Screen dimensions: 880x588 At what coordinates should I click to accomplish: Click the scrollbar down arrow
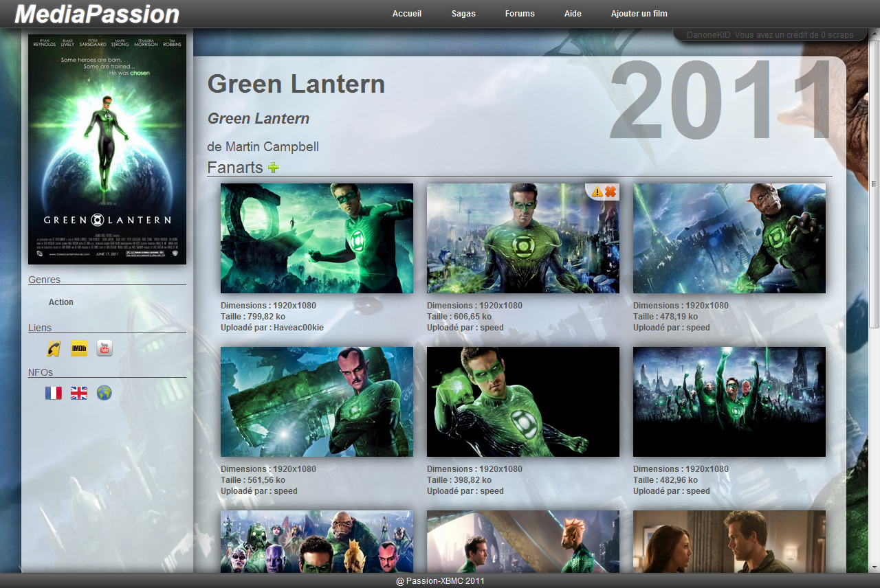coord(874,567)
